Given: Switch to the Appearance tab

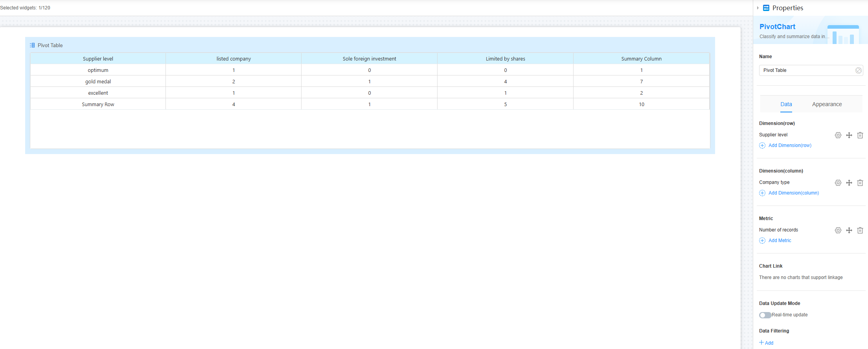Looking at the screenshot, I should [827, 104].
